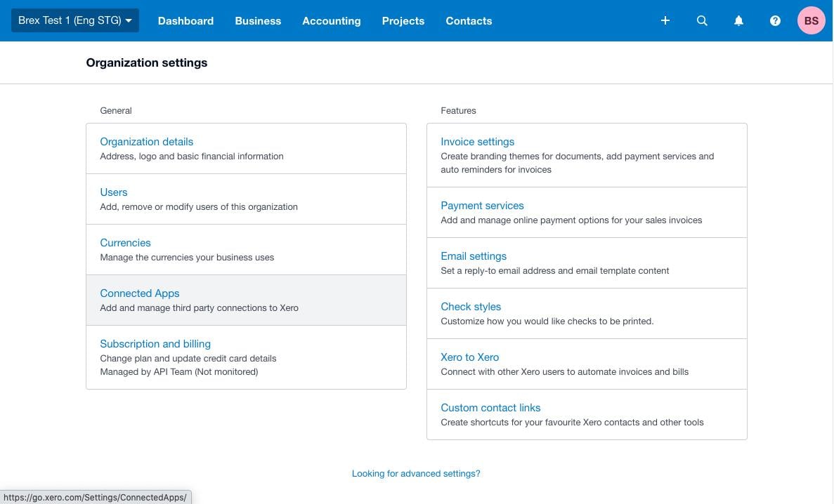Screen dimensions: 834x504
Task: Expand the Brex Test 1 organization dropdown
Action: [74, 20]
